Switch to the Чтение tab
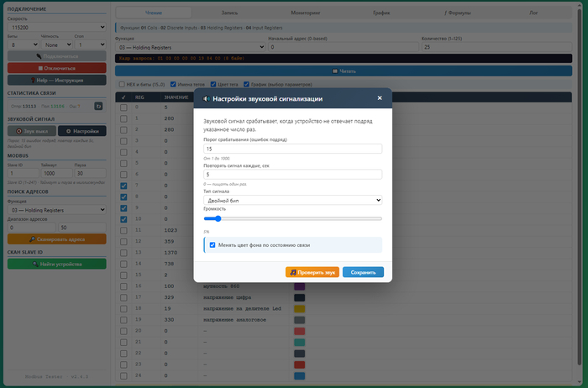This screenshot has height=388, width=588. coord(154,13)
